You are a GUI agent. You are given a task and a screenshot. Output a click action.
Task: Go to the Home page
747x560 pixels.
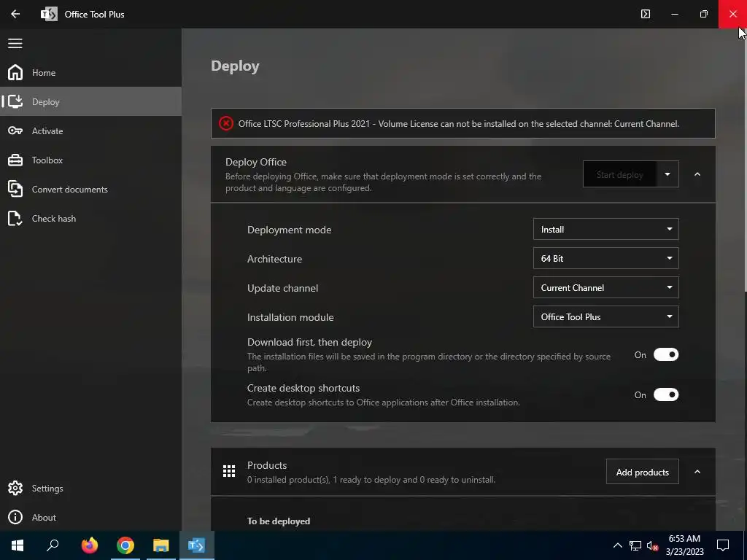(90, 72)
